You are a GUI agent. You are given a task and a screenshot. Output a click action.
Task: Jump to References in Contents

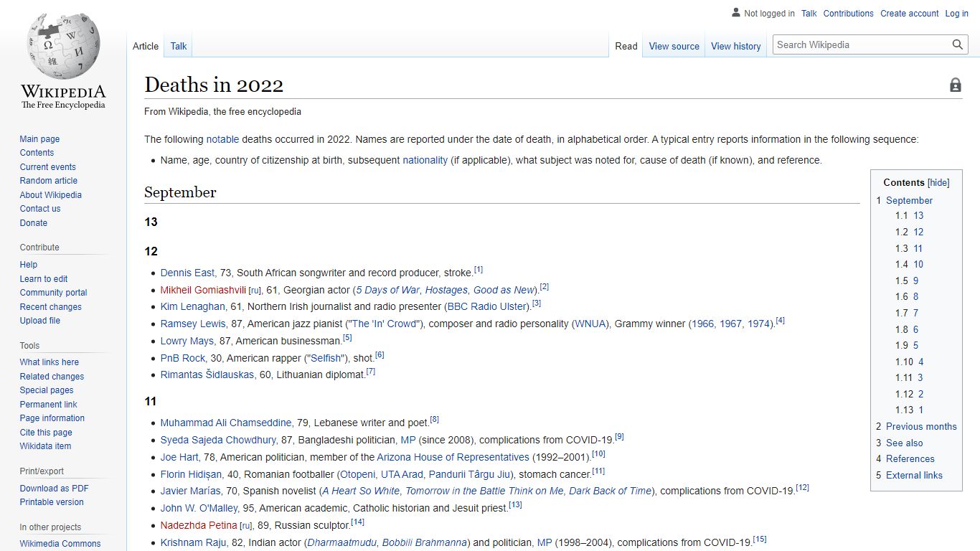coord(910,459)
